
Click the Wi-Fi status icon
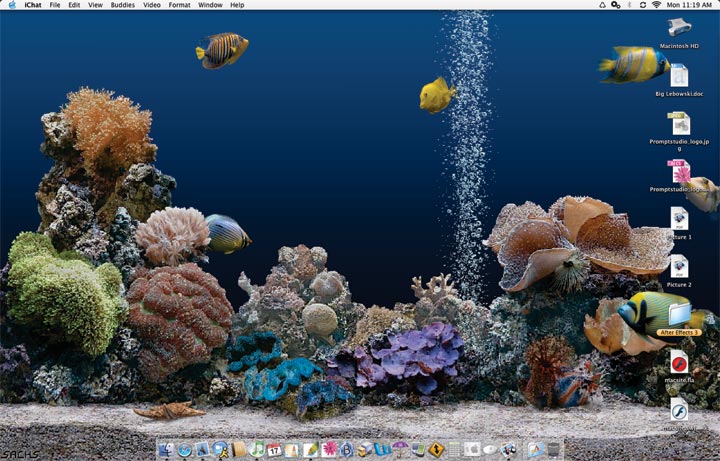[x=656, y=5]
